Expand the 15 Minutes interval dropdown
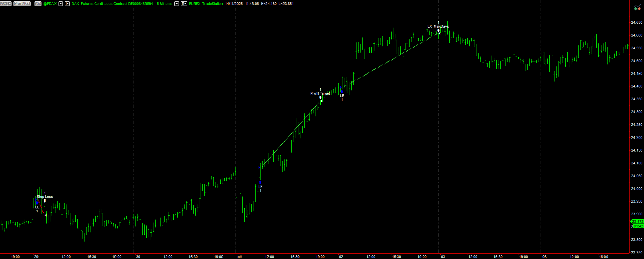Viewport: 644px width, 259px height. click(177, 4)
